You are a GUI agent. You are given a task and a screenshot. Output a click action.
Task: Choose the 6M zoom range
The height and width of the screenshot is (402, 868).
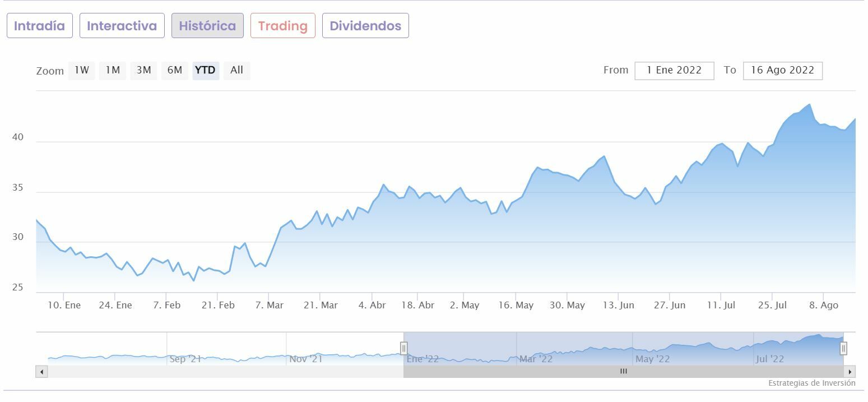click(x=175, y=71)
